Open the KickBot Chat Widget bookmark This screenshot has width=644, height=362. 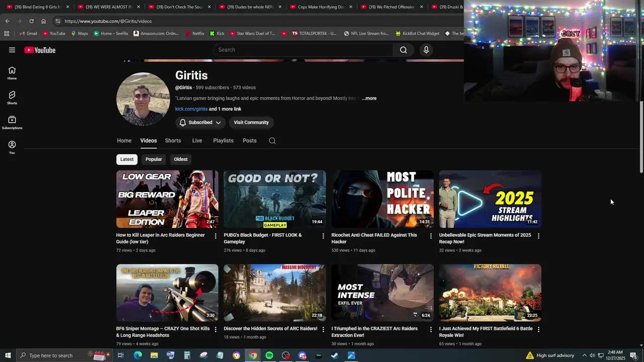point(417,34)
